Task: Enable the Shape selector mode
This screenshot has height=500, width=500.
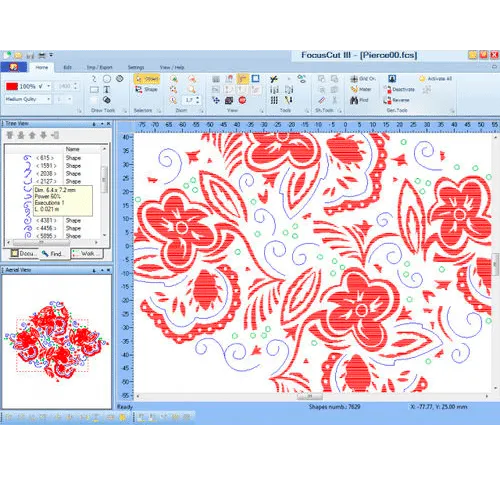Action: tap(146, 89)
